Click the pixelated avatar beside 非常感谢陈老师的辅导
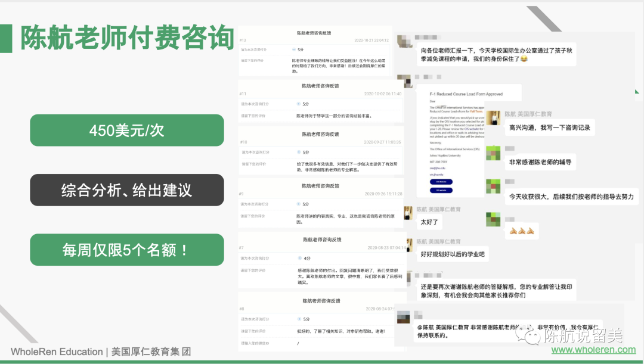 [494, 154]
